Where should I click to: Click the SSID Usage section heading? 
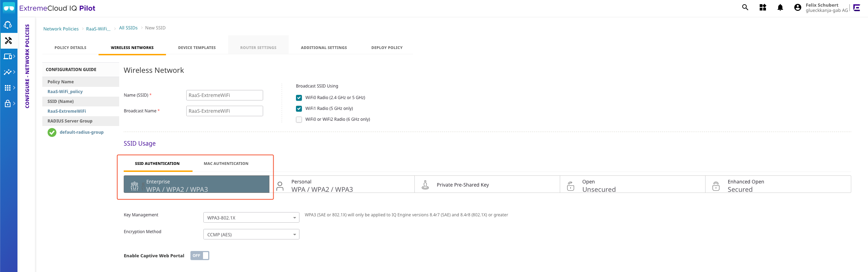[x=140, y=143]
